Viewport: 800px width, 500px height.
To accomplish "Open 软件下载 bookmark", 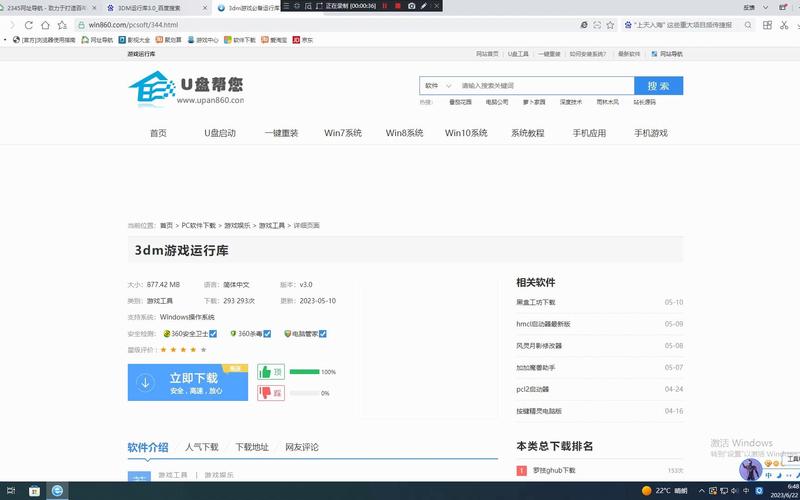I will [240, 40].
